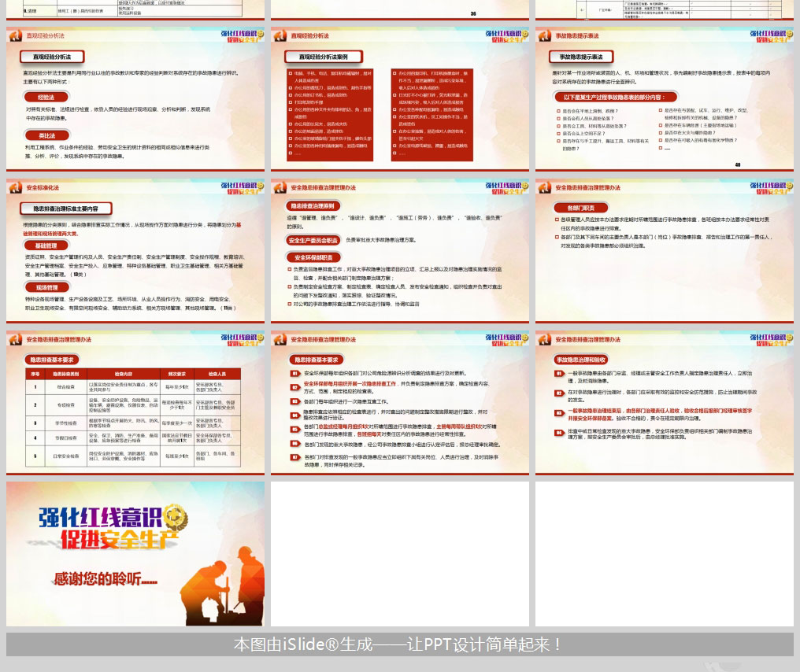Click the 安全生产委员会职责 label
This screenshot has height=672, width=800.
point(313,240)
